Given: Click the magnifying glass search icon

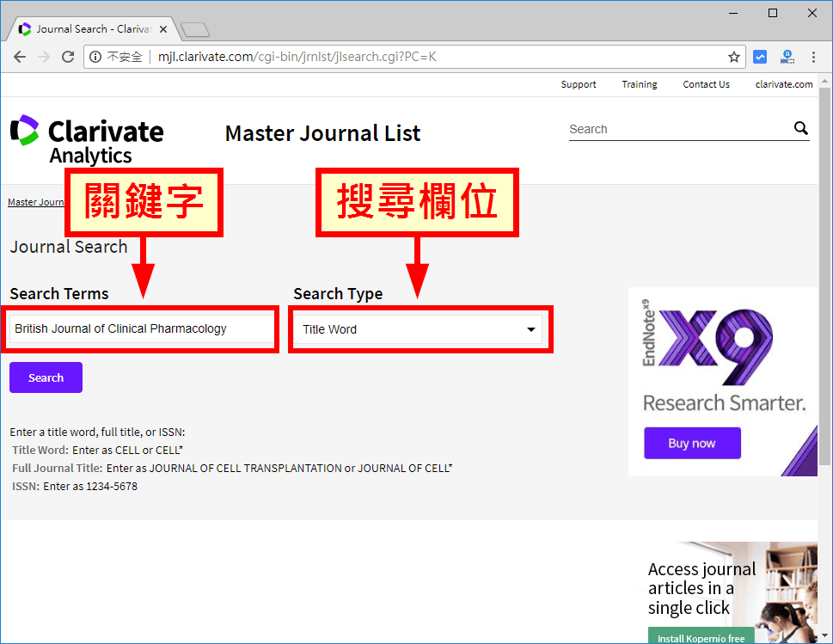Looking at the screenshot, I should pos(800,127).
